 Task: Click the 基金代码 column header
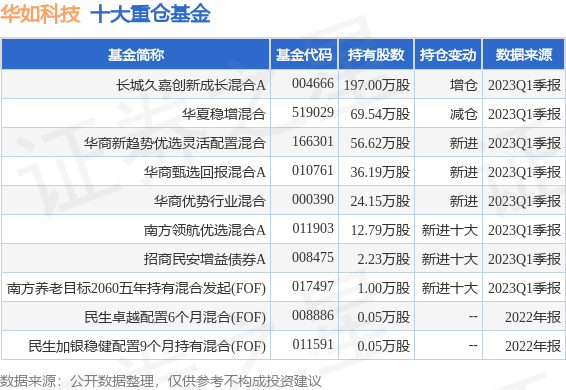304,55
